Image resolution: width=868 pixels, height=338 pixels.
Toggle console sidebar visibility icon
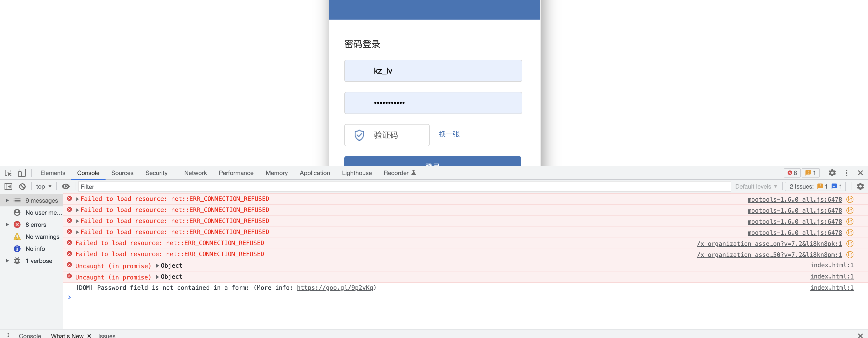tap(9, 187)
